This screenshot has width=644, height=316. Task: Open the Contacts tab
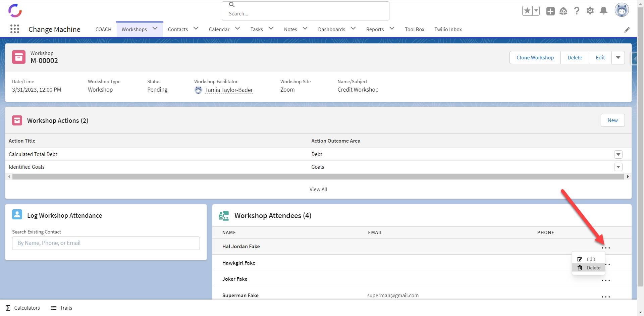(178, 30)
